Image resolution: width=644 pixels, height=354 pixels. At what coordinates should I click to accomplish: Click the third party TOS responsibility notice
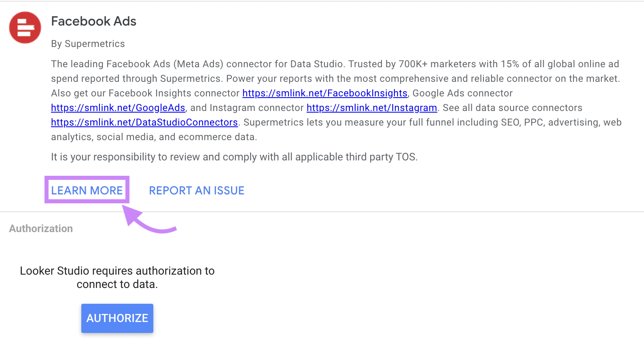tap(234, 157)
